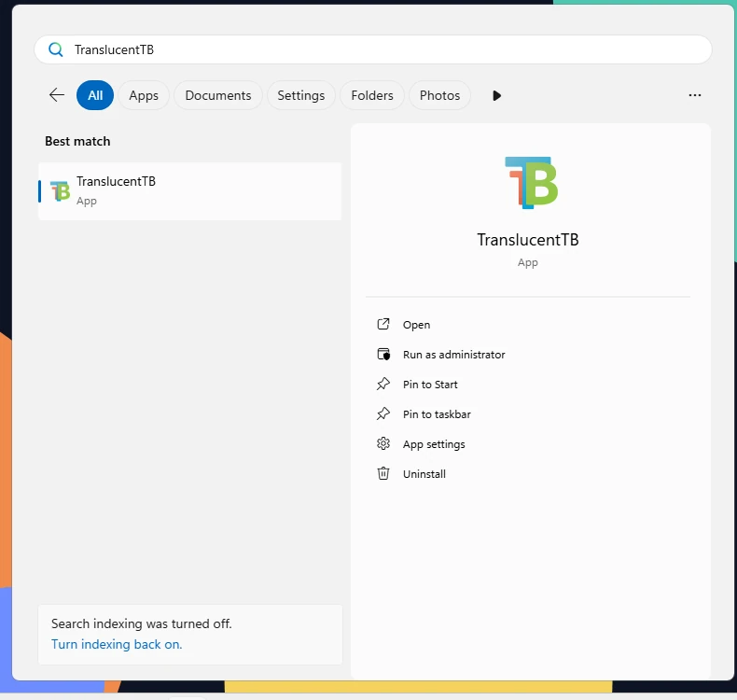Select the All filter tab
Image resolution: width=737 pixels, height=700 pixels.
pos(95,95)
